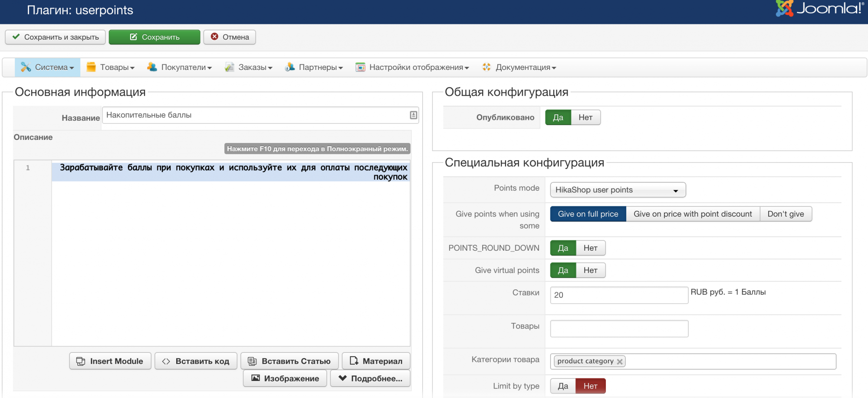Viewport: 868px width, 398px height.
Task: Click the red cancel cross icon
Action: coord(214,36)
